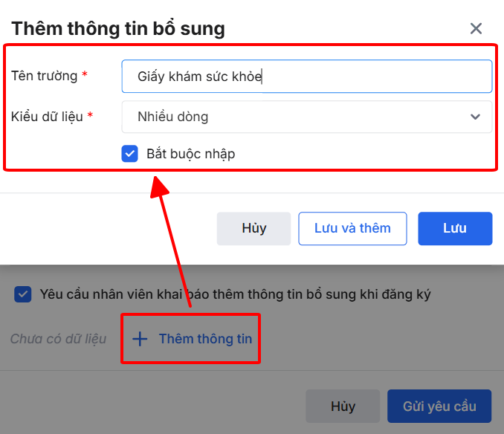
Task: Close the "Thêm thông tin bổ sung" dialog
Action: tap(476, 29)
